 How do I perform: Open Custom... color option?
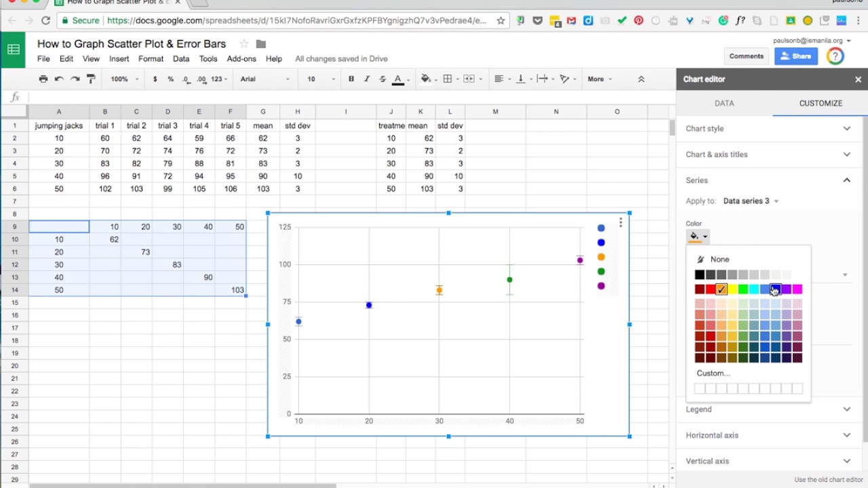point(713,373)
